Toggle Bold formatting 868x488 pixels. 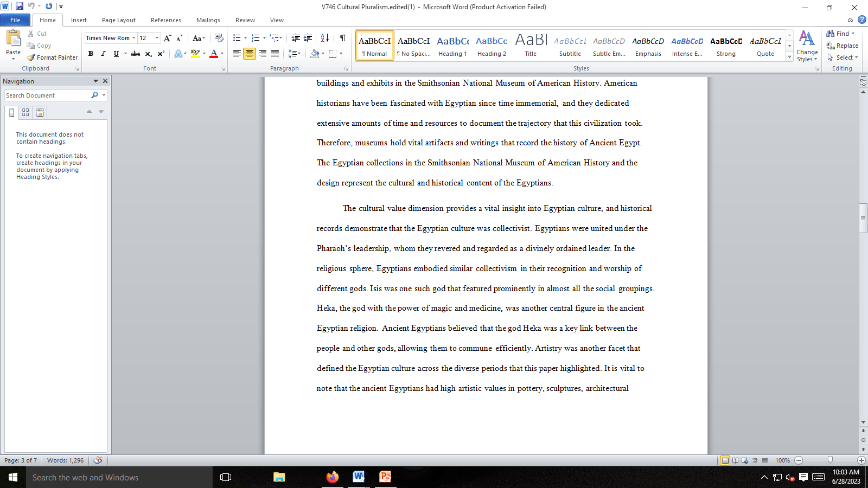point(91,54)
